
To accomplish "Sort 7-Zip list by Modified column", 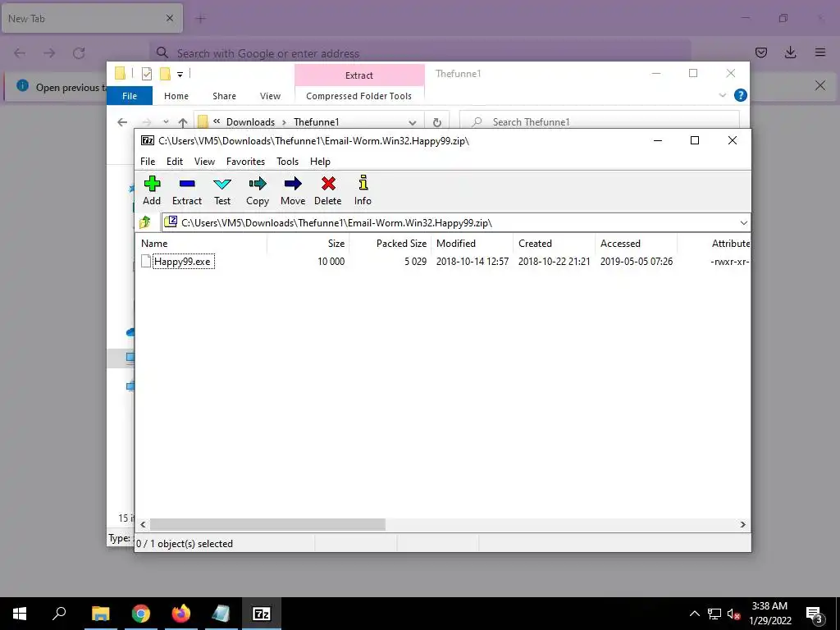I will point(472,243).
